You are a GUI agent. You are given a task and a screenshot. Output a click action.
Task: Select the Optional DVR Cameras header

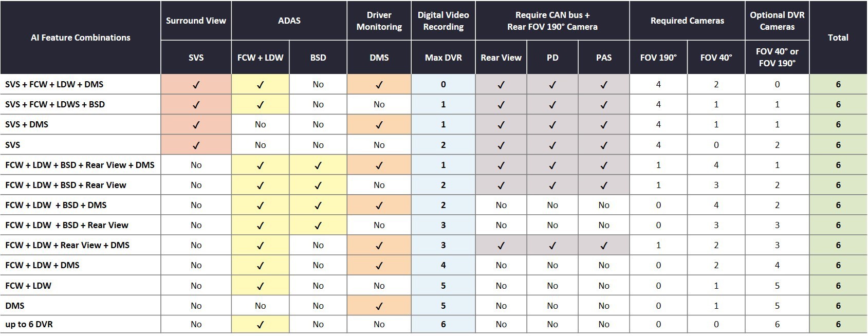click(x=777, y=21)
